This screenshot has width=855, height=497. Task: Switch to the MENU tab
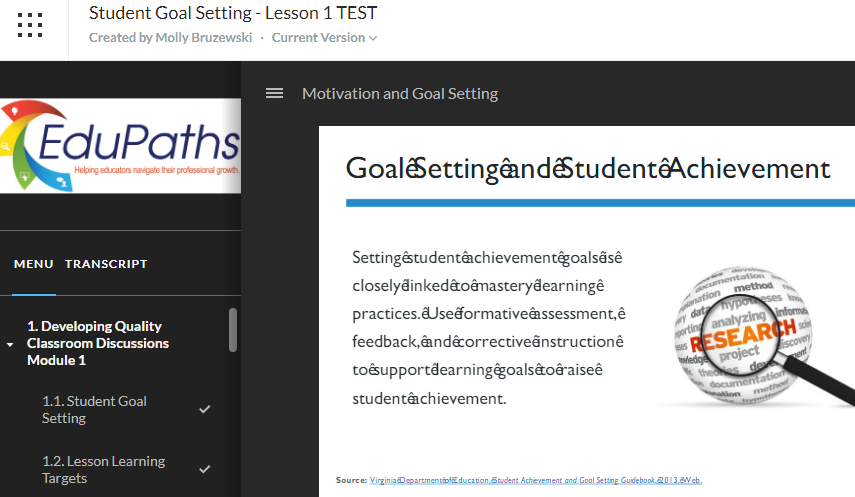[x=34, y=264]
